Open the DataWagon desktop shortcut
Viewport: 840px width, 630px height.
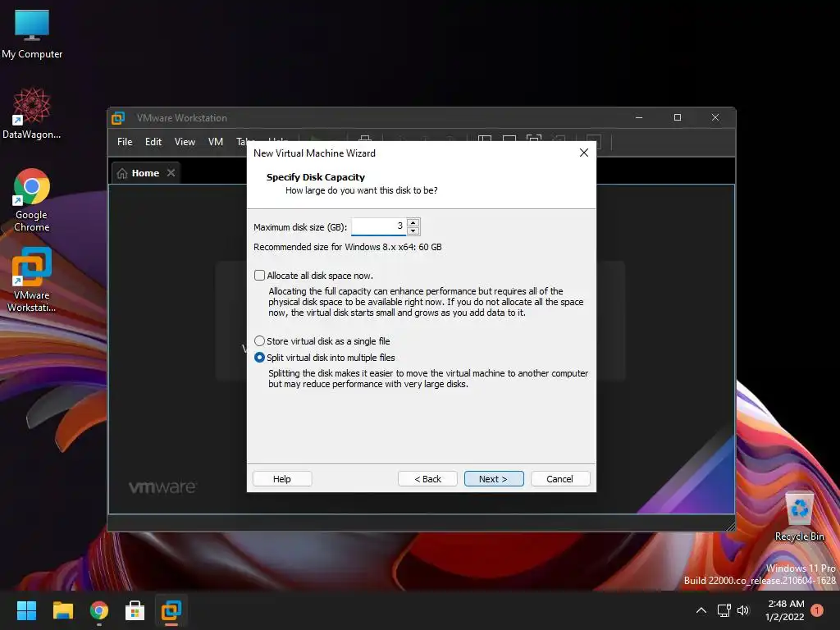coord(32,113)
